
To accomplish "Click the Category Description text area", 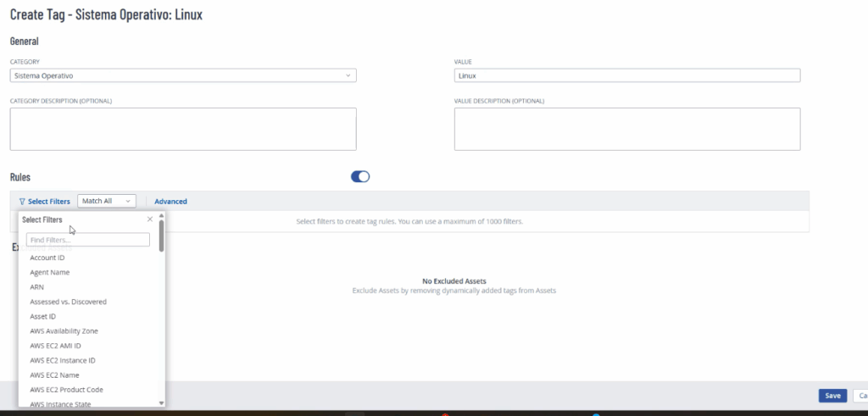I will click(183, 129).
